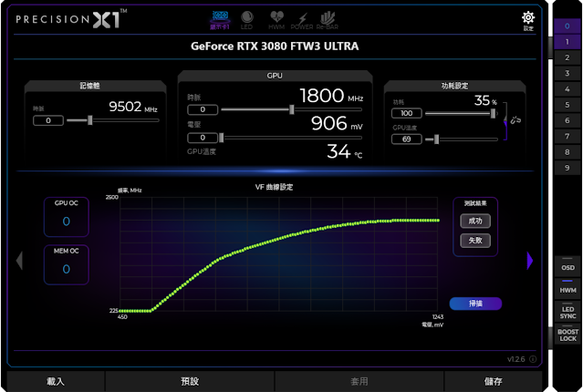Select profile slot 0
The width and height of the screenshot is (583, 392).
(567, 26)
